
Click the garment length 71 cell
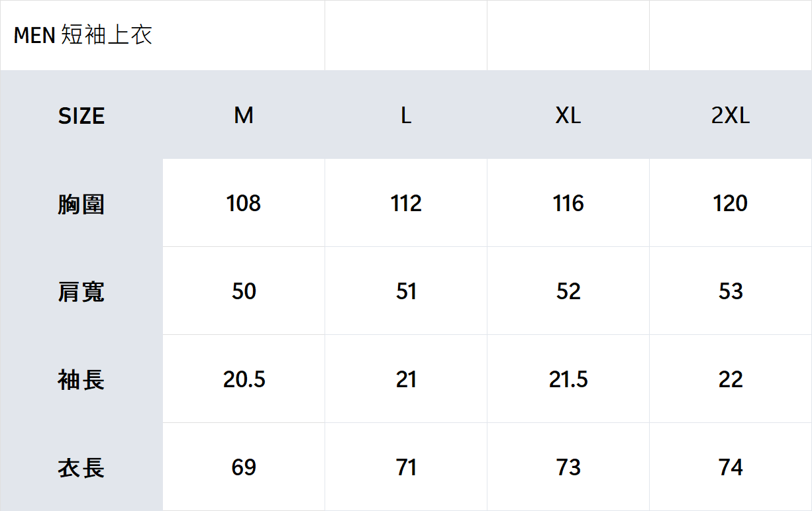tap(406, 467)
